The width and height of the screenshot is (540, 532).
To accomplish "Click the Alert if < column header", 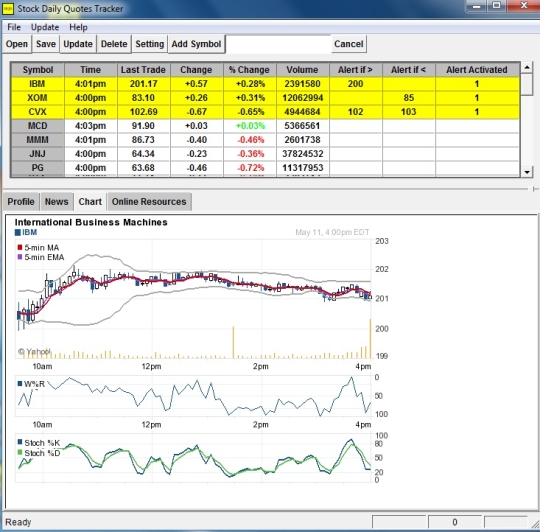I will pos(408,70).
